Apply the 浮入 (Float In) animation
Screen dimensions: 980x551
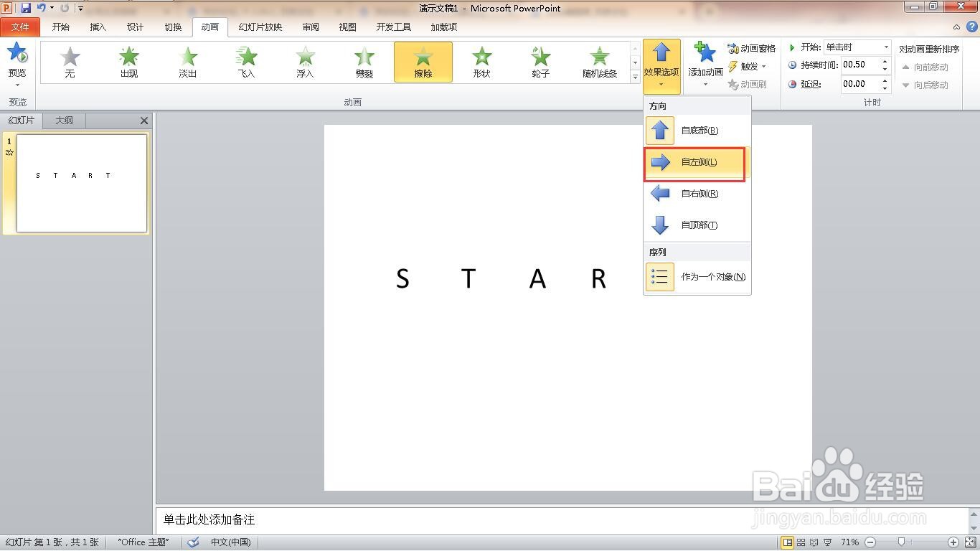pyautogui.click(x=305, y=62)
